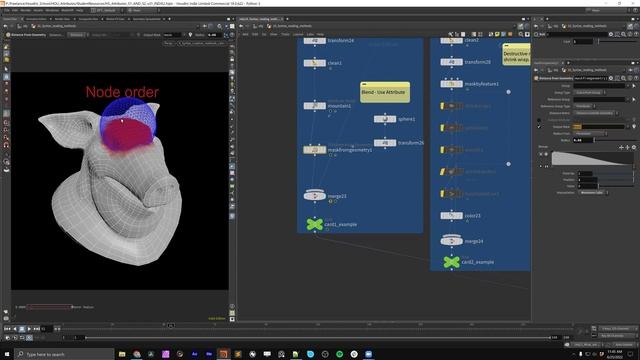Viewport: 640px width, 360px height.
Task: Open the Windows Start menu
Action: (x=7, y=354)
